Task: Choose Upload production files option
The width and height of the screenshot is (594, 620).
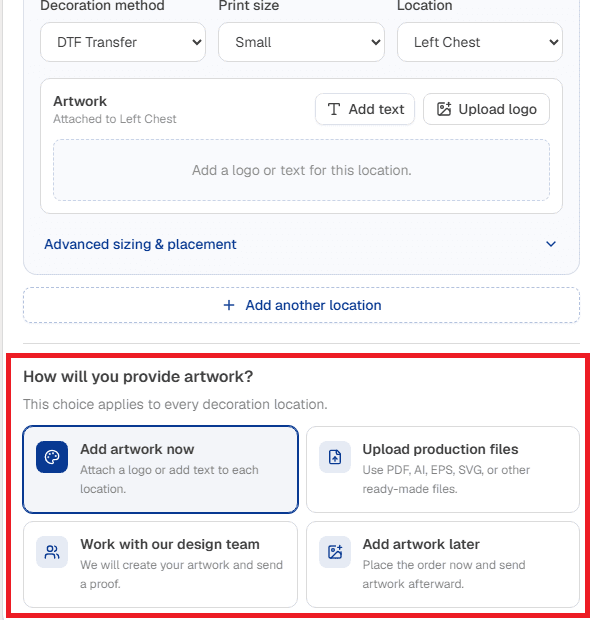Action: (443, 469)
